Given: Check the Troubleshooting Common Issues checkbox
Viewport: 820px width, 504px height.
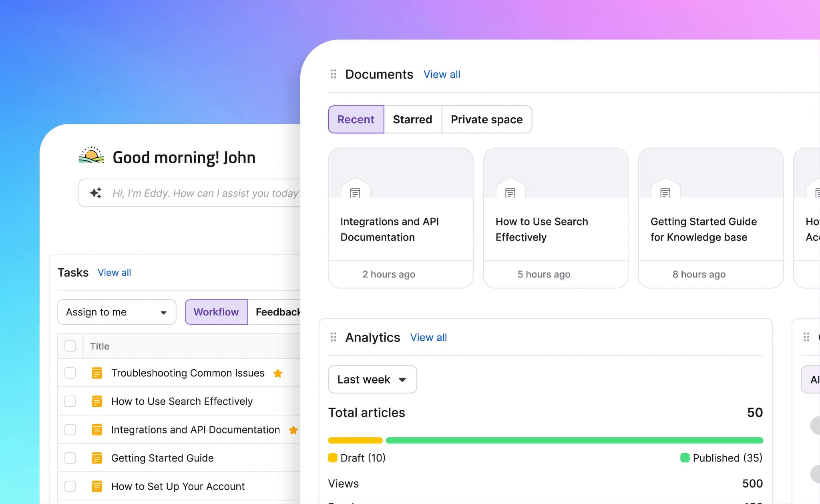Looking at the screenshot, I should point(70,373).
